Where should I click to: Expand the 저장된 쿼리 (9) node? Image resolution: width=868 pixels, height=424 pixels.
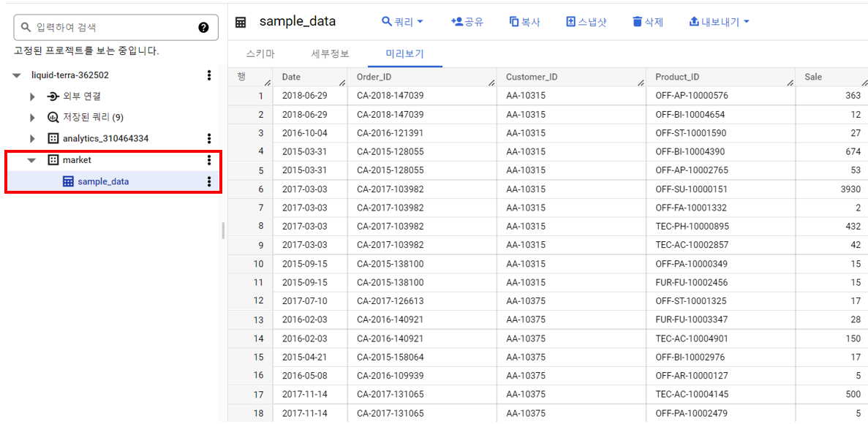(x=32, y=118)
